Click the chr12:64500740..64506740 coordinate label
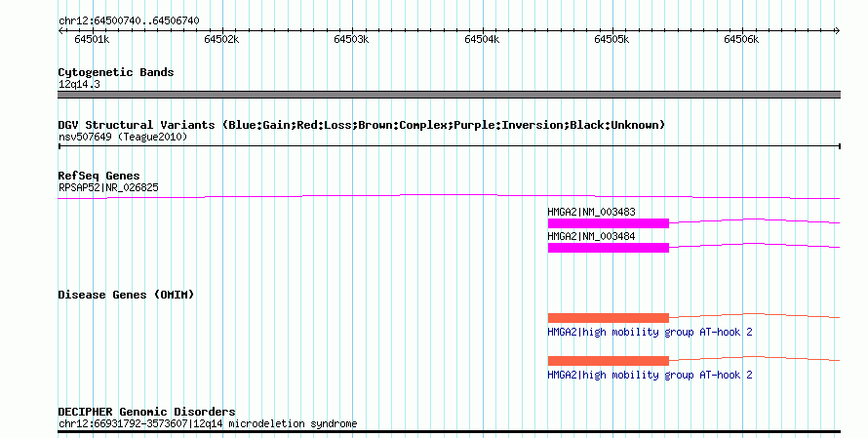Screen dimensions: 868x438 pos(129,21)
